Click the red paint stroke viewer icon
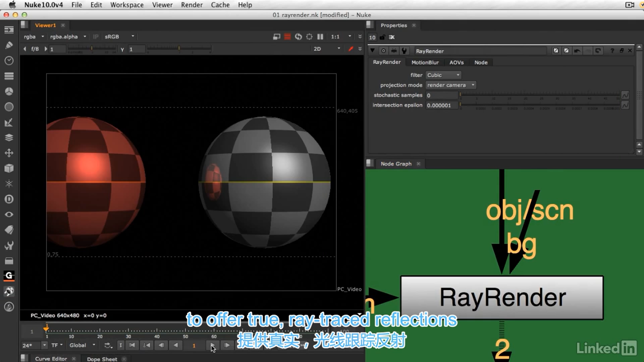This screenshot has width=644, height=362. pos(351,49)
